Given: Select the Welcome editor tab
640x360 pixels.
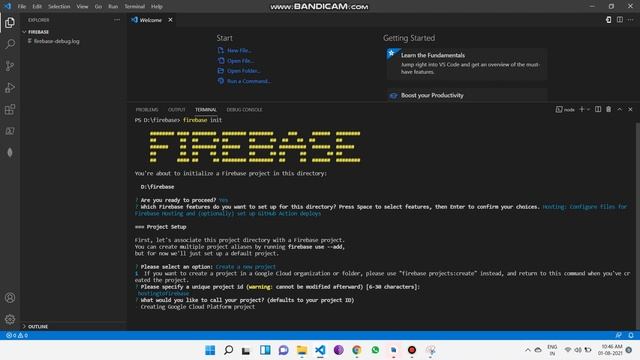Looking at the screenshot, I should [151, 20].
